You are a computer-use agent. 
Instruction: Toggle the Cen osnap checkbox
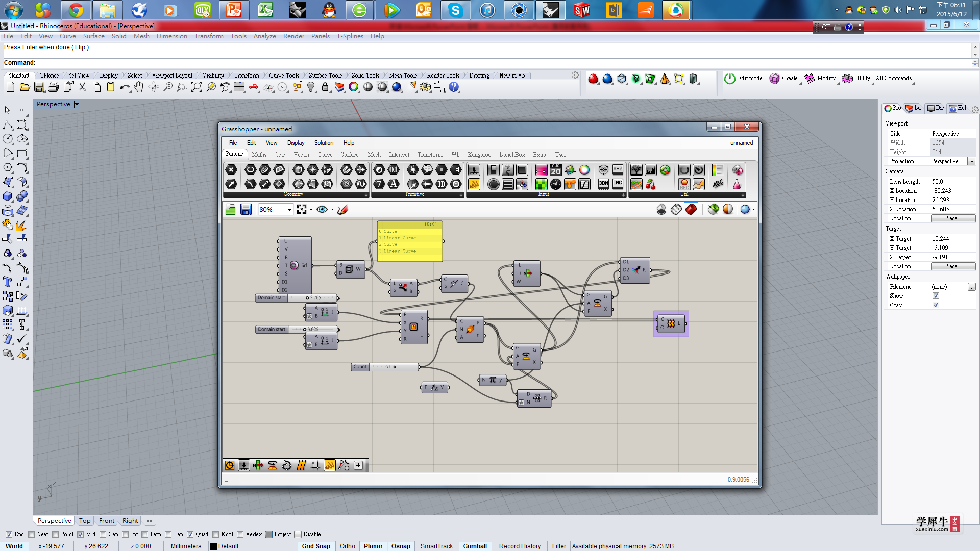[103, 534]
